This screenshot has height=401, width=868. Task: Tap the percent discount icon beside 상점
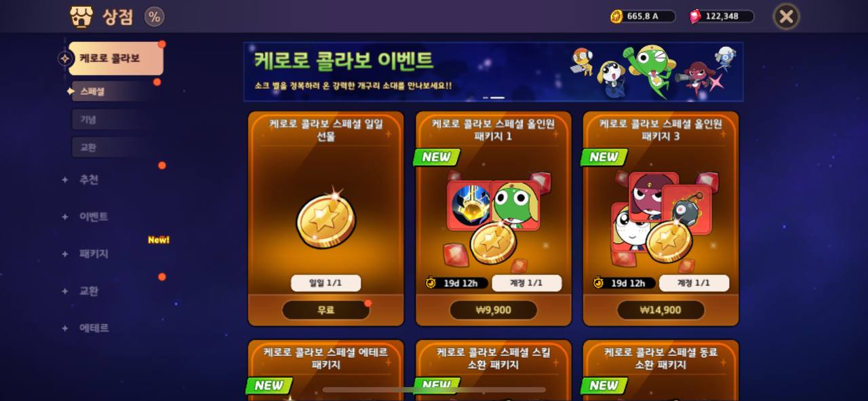click(155, 17)
